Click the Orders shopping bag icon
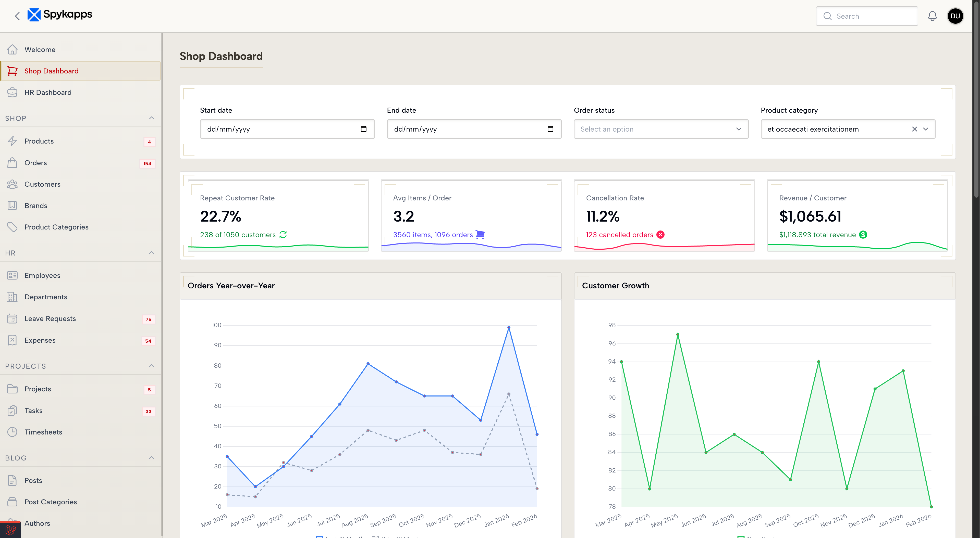This screenshot has width=980, height=538. pyautogui.click(x=12, y=163)
